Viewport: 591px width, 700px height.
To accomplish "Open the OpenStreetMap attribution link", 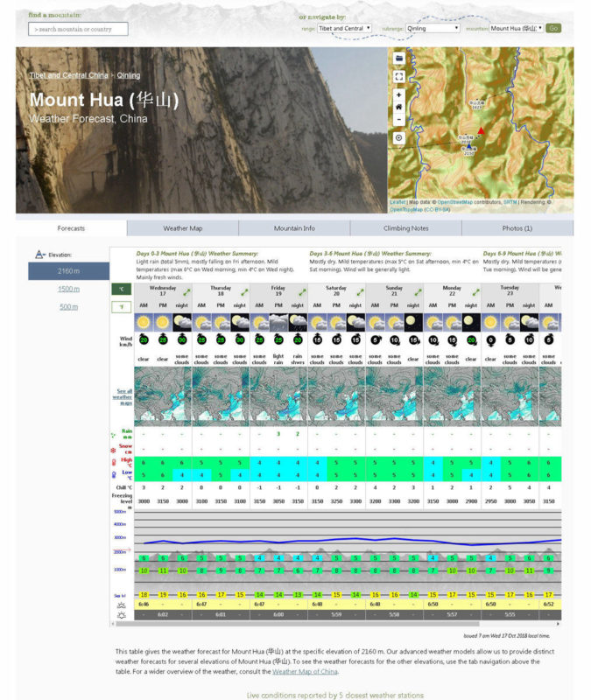I will (x=454, y=202).
